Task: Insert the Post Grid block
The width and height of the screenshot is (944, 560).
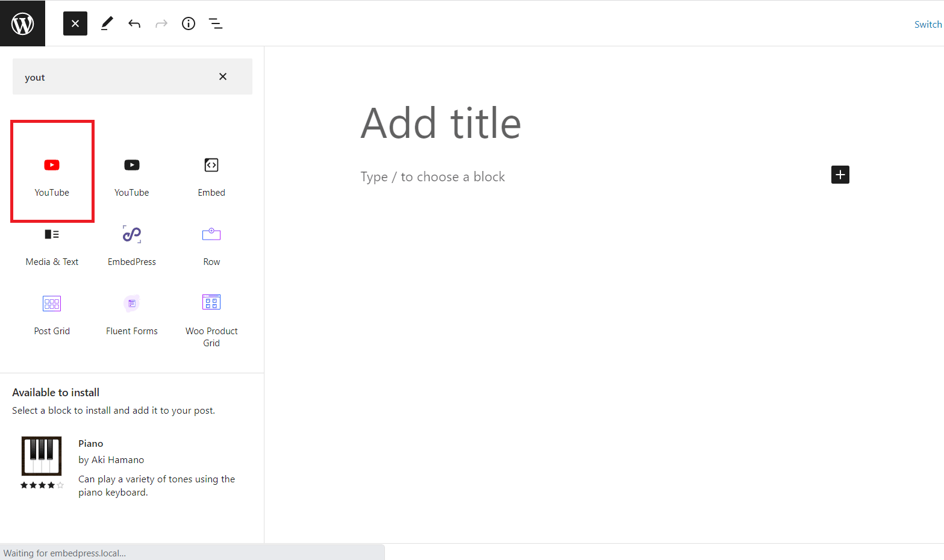Action: point(52,313)
